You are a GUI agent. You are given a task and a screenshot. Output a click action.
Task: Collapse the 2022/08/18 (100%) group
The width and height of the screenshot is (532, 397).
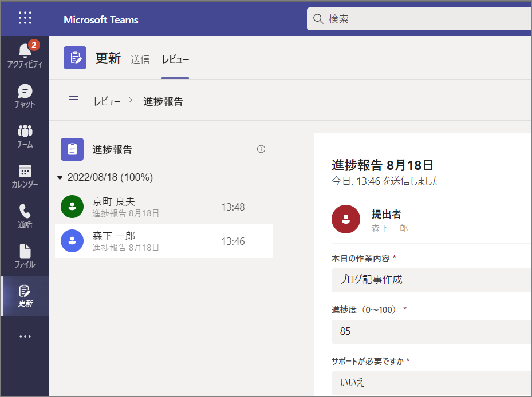coord(60,178)
